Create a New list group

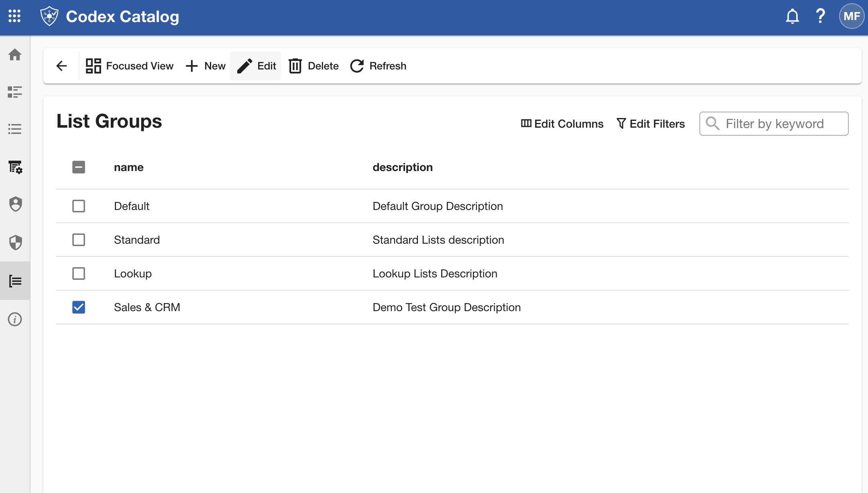pos(206,66)
